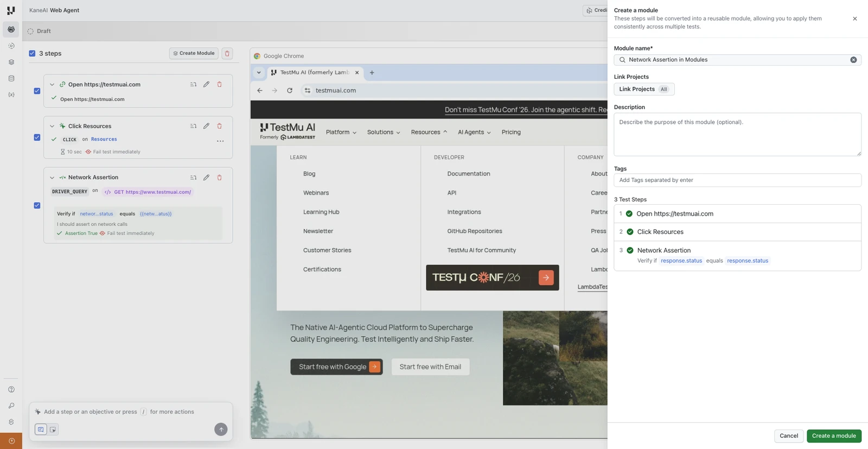The width and height of the screenshot is (868, 449).
Task: Click the Resources link in the CLICK step
Action: coord(104,140)
